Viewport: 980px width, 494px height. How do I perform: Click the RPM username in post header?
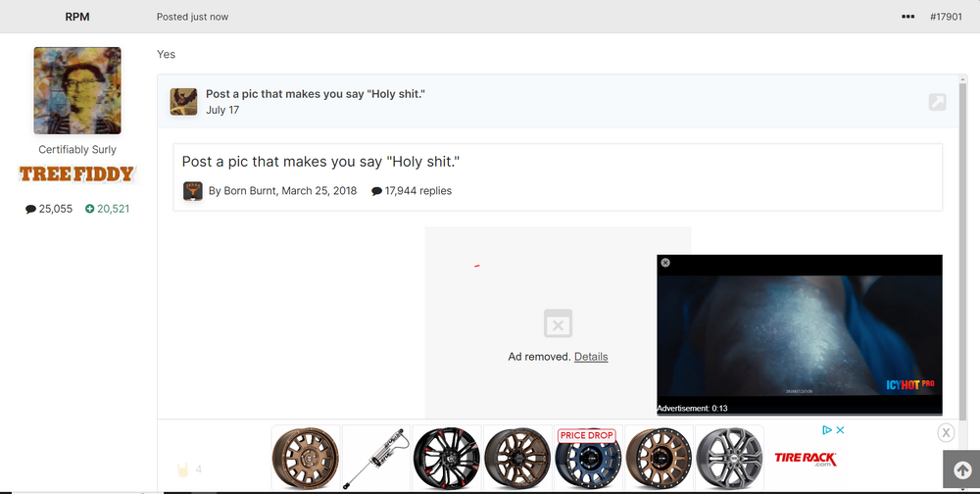pyautogui.click(x=77, y=17)
